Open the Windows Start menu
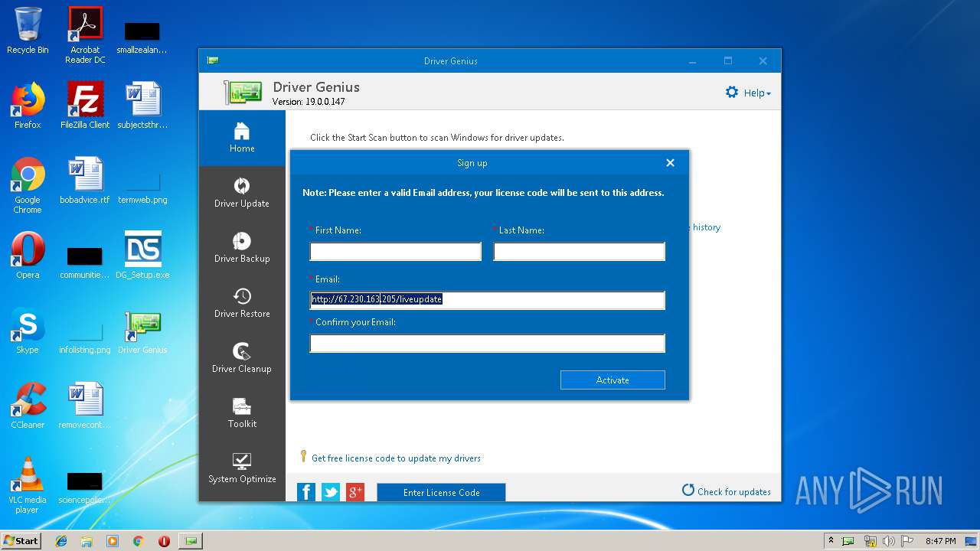 point(21,540)
